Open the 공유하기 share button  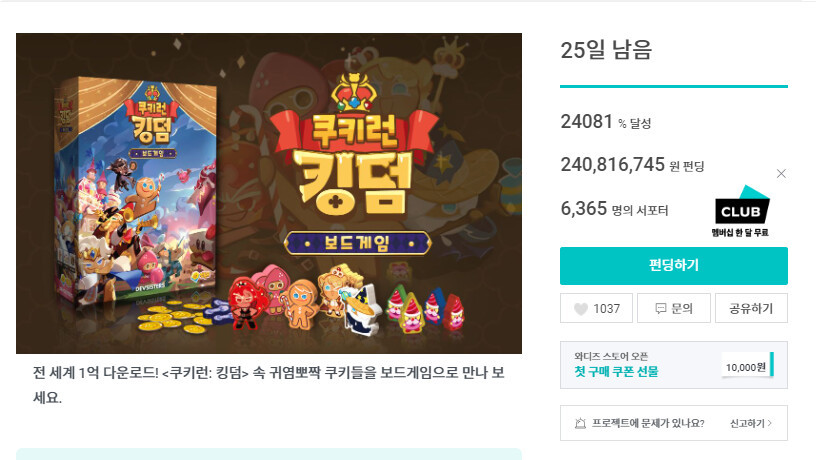(751, 308)
